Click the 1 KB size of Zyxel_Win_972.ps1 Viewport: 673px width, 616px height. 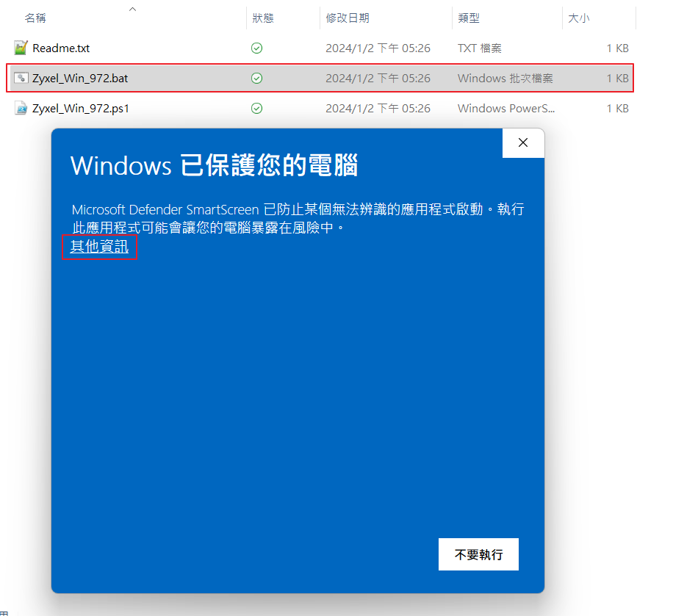(x=617, y=108)
